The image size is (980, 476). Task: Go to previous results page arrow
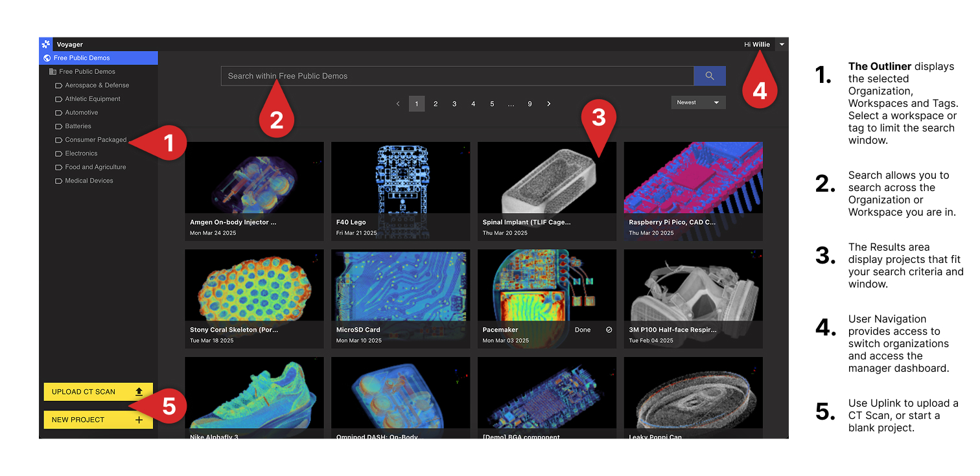click(398, 104)
